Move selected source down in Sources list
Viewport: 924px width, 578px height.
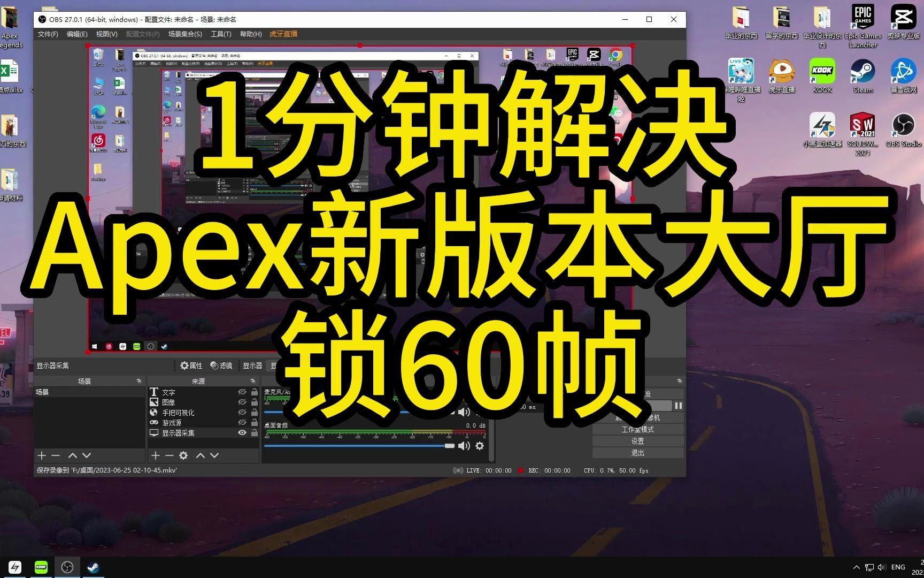(214, 455)
